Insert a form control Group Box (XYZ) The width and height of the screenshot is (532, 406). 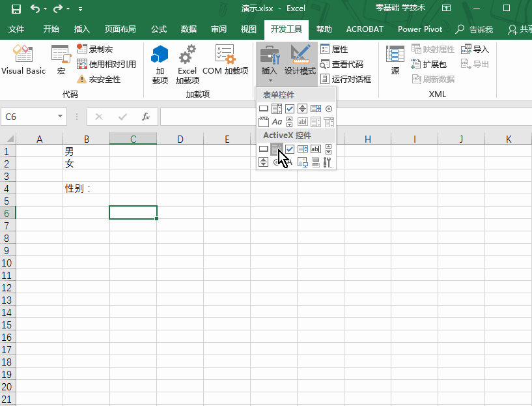point(264,121)
